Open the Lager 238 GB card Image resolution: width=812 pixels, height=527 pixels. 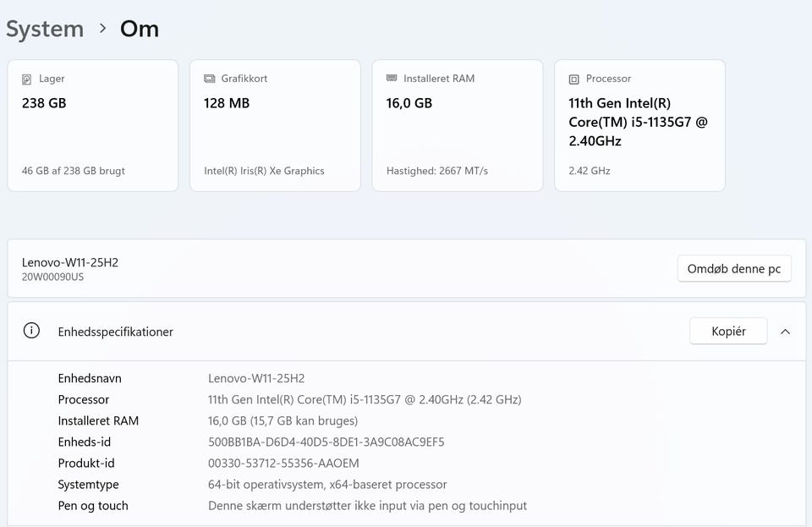pos(93,125)
